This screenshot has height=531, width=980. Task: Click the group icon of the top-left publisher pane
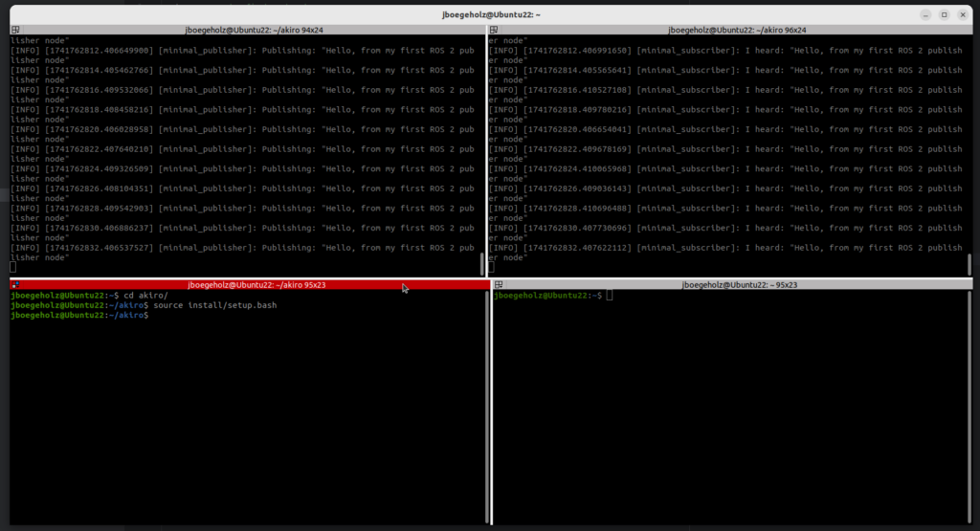[15, 31]
